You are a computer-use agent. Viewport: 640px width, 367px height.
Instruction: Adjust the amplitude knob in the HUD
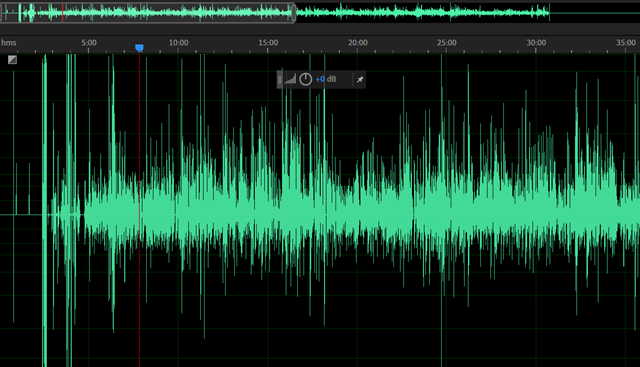tap(305, 79)
